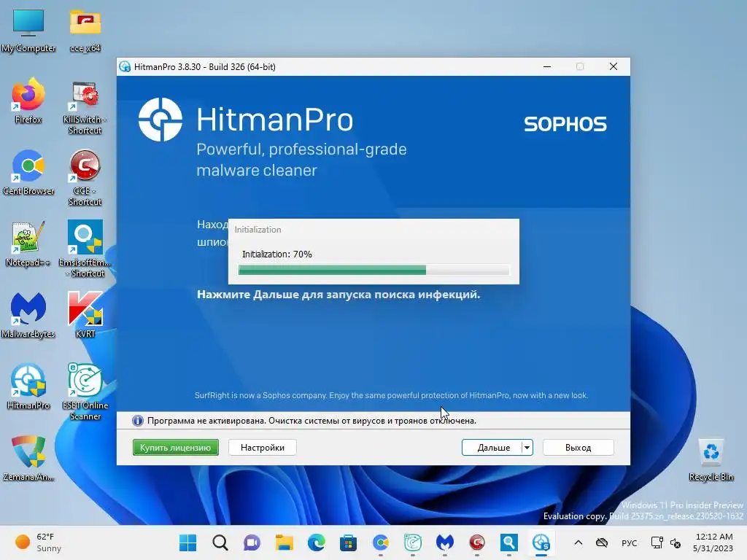Switch to Malwarebytes in taskbar
This screenshot has height=560, width=747.
click(x=444, y=542)
